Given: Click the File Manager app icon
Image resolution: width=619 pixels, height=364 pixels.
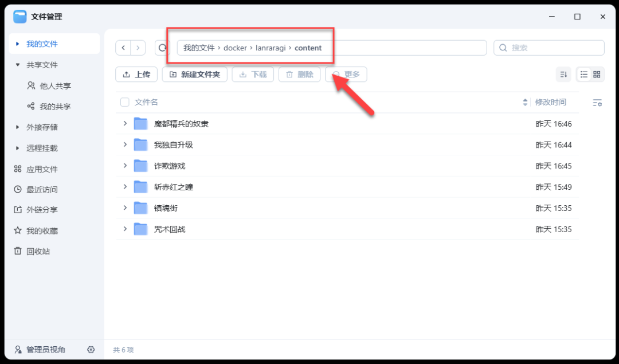Looking at the screenshot, I should tap(19, 17).
